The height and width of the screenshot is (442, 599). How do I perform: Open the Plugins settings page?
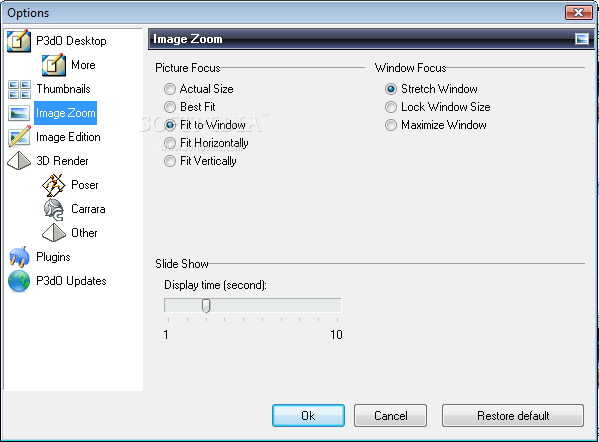coord(53,257)
